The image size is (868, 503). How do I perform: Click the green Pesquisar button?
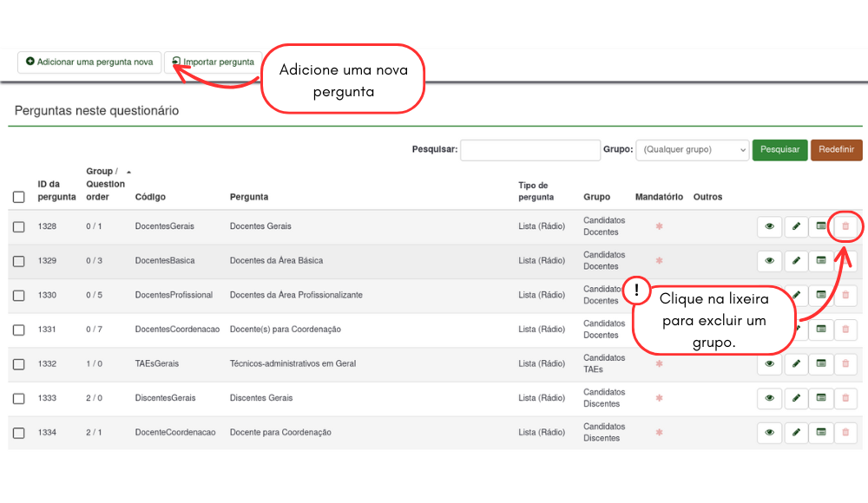click(779, 149)
